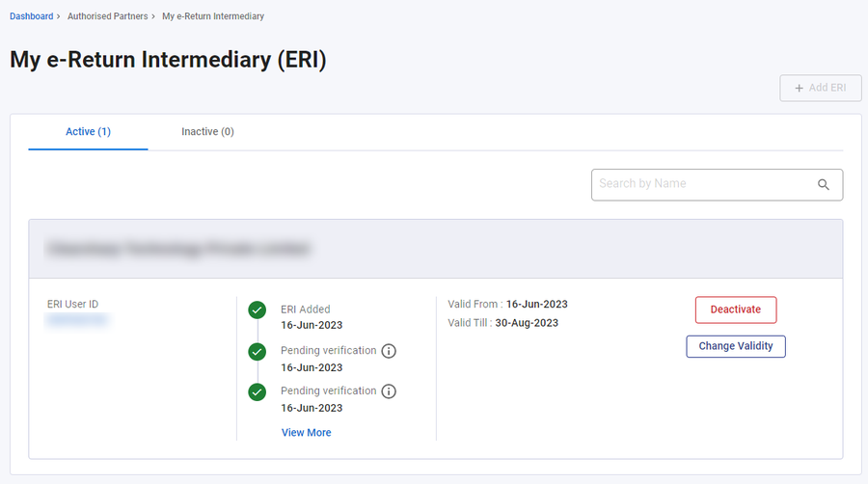
Task: Click the blurred ERI name header
Action: coord(178,249)
